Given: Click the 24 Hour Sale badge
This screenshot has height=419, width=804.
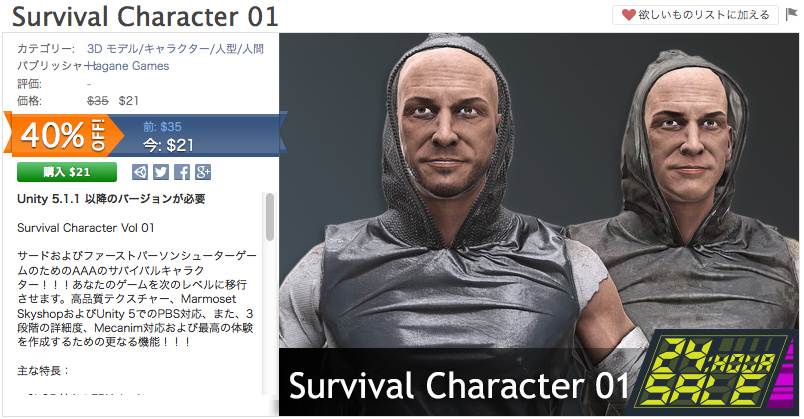Looking at the screenshot, I should coord(715,373).
